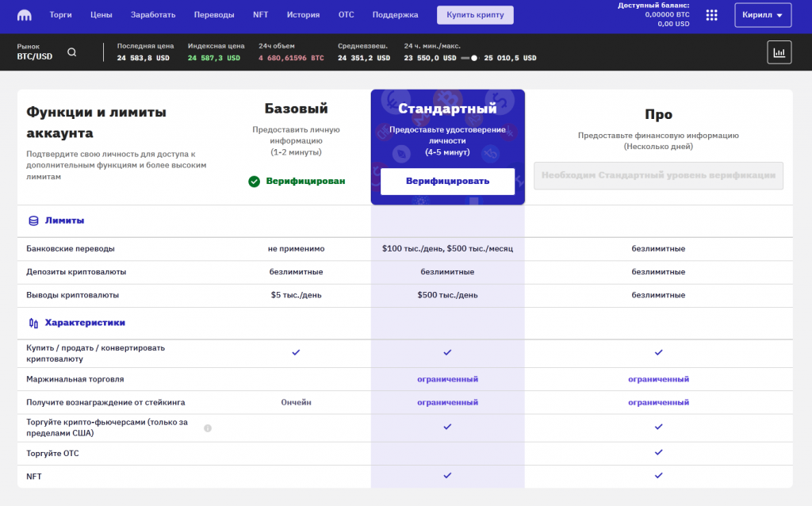Viewport: 812px width, 506px height.
Task: Open the Торги menu
Action: click(60, 15)
